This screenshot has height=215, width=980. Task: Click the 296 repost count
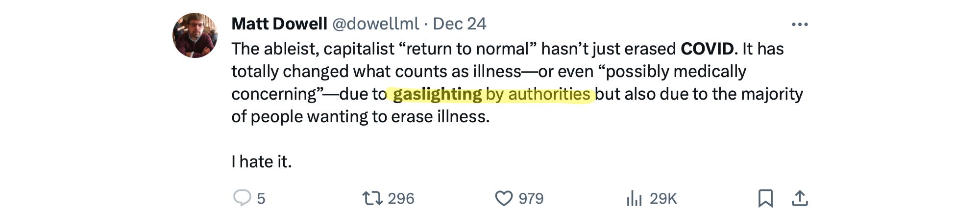tap(401, 198)
